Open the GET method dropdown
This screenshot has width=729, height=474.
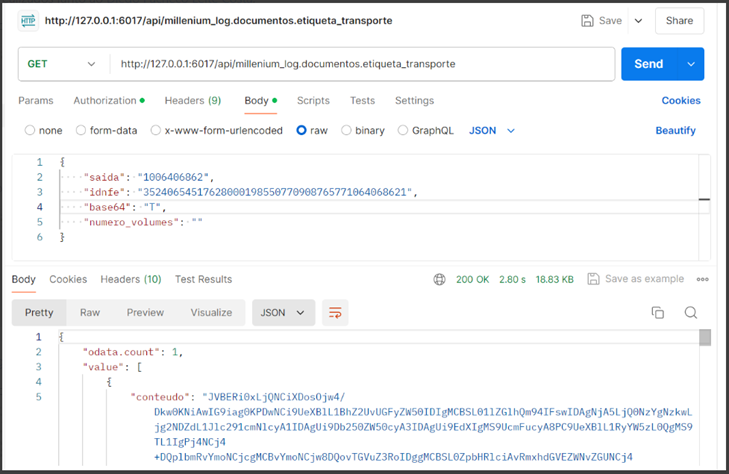tap(62, 64)
